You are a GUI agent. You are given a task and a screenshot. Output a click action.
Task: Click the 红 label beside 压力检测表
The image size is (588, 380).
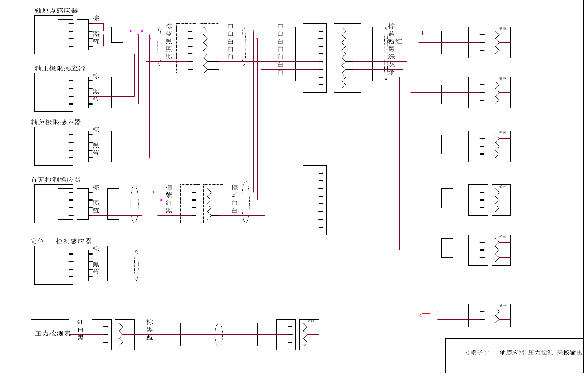tap(81, 322)
